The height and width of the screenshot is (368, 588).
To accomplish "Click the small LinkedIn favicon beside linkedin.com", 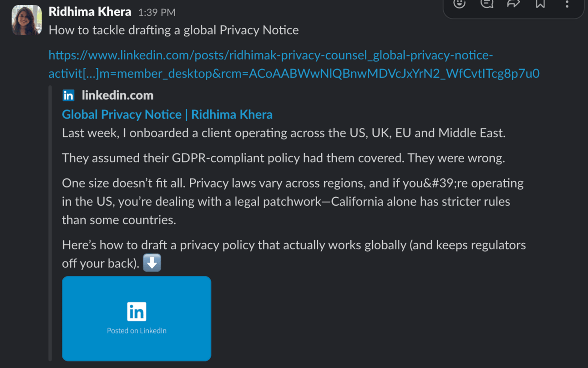I will tap(68, 95).
